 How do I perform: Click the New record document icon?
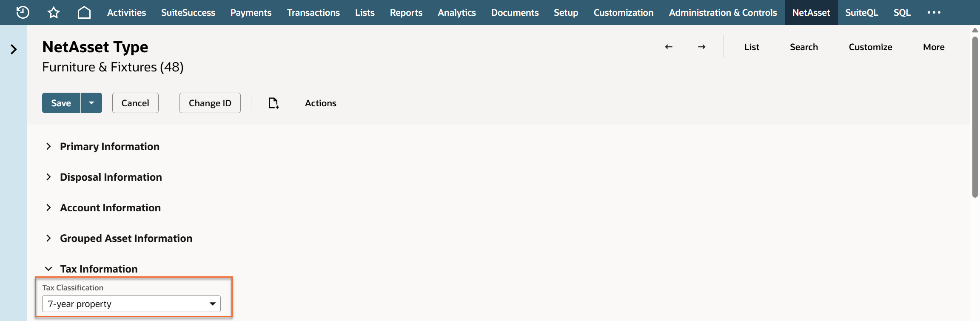click(x=273, y=103)
